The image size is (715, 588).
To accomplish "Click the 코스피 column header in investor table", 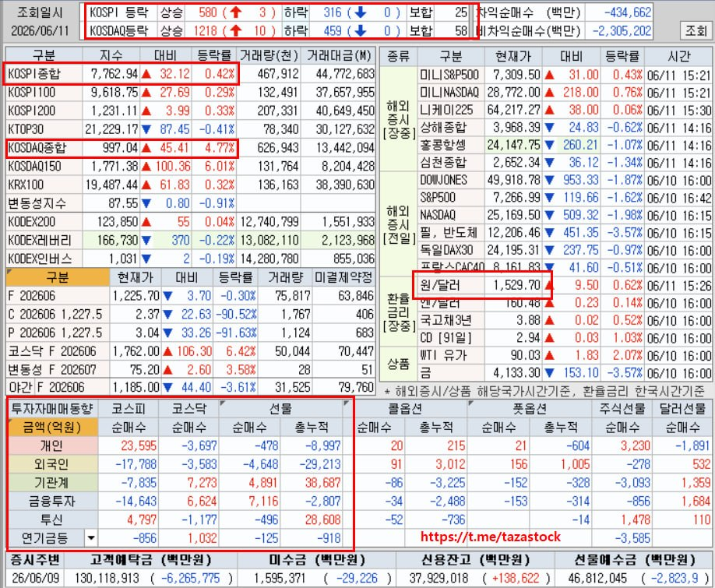I will click(129, 408).
